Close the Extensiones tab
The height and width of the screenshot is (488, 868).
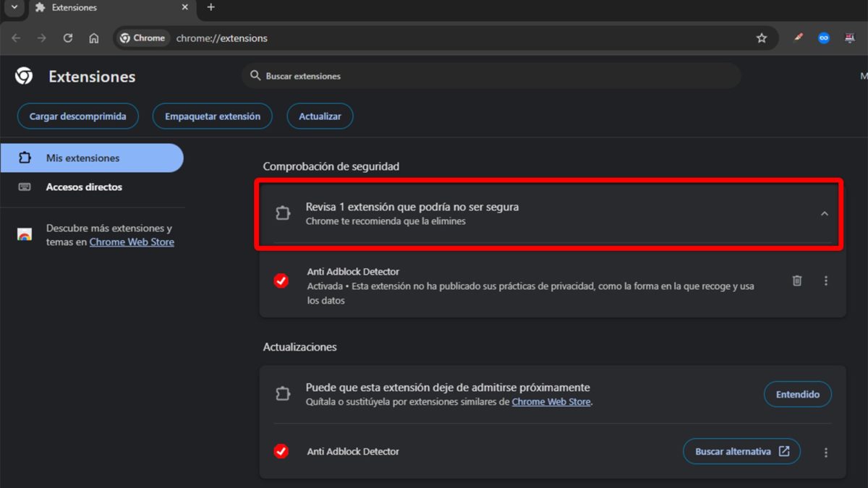[x=184, y=7]
